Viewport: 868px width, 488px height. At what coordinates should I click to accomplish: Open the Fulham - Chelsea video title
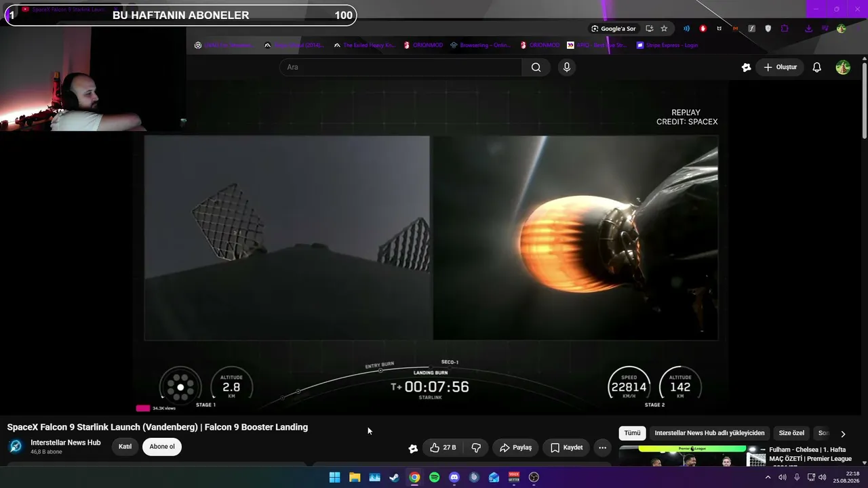click(x=810, y=454)
